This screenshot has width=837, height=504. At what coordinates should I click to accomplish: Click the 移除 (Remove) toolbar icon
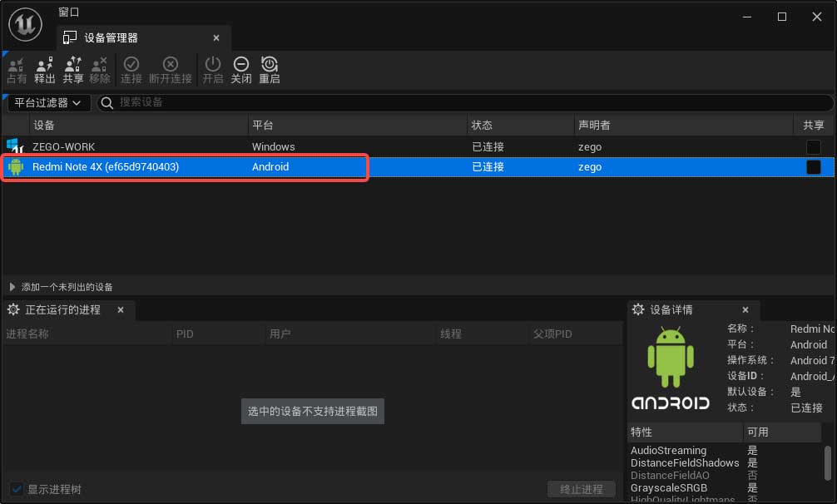[100, 70]
